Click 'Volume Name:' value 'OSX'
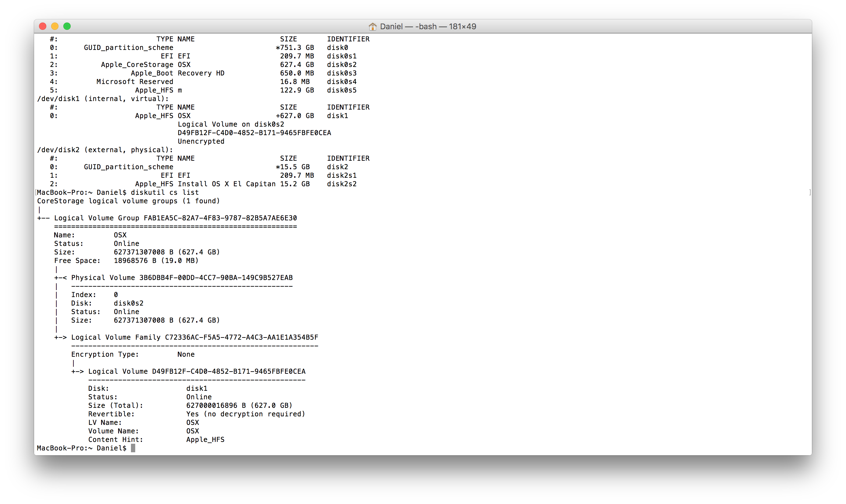This screenshot has height=504, width=846. (193, 431)
